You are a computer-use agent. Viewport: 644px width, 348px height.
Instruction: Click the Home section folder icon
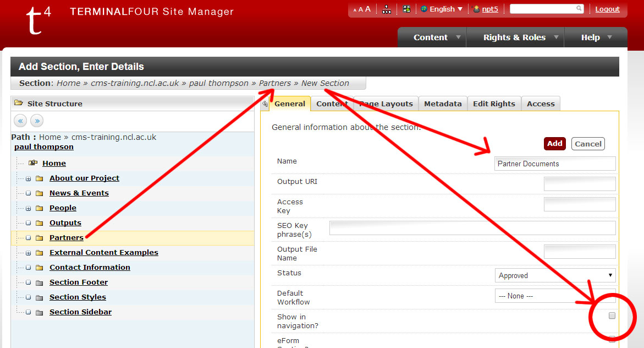33,163
